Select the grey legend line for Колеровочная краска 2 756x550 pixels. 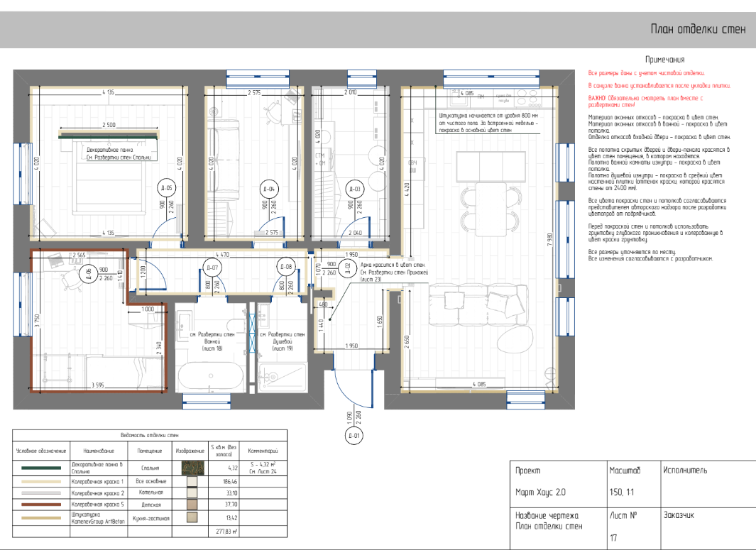(41, 493)
